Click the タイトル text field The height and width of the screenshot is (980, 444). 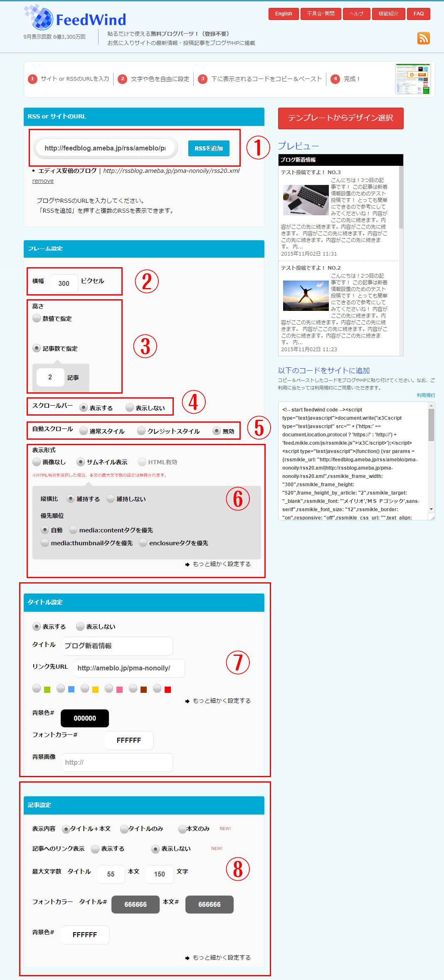point(117,646)
